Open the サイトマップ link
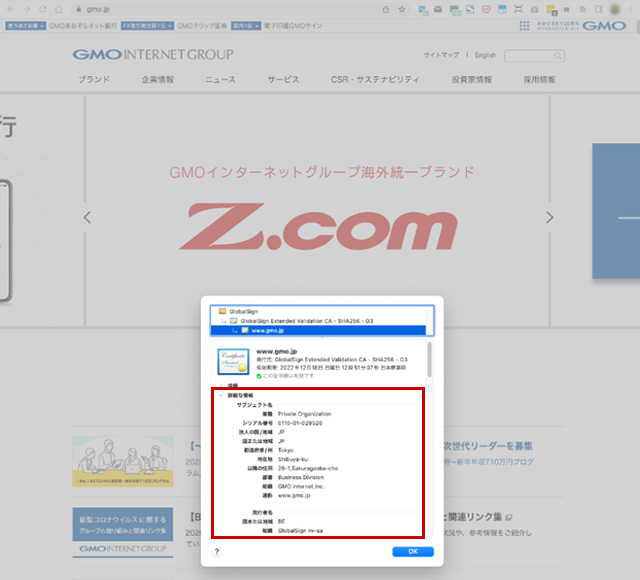640x580 pixels. [x=441, y=55]
